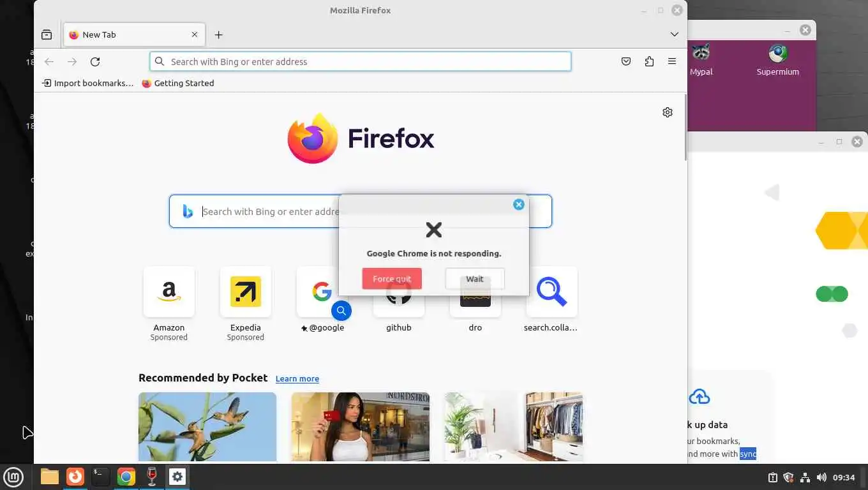Click Import bookmarks in the bookmarks toolbar

tap(88, 83)
